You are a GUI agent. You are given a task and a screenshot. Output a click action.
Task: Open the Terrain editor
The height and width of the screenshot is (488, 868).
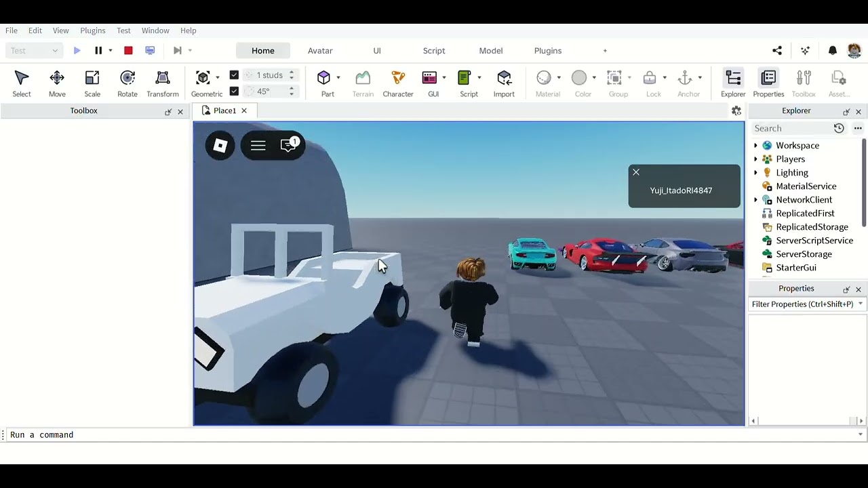pos(363,84)
